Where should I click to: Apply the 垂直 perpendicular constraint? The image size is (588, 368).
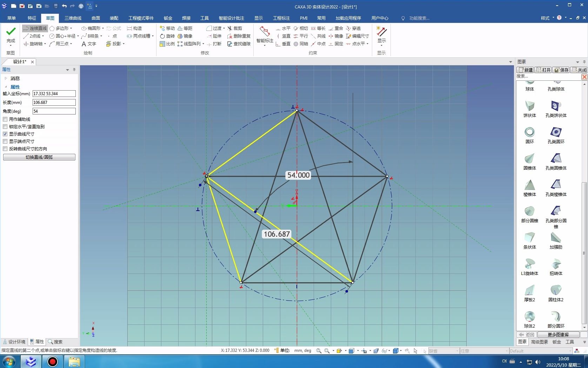(283, 44)
